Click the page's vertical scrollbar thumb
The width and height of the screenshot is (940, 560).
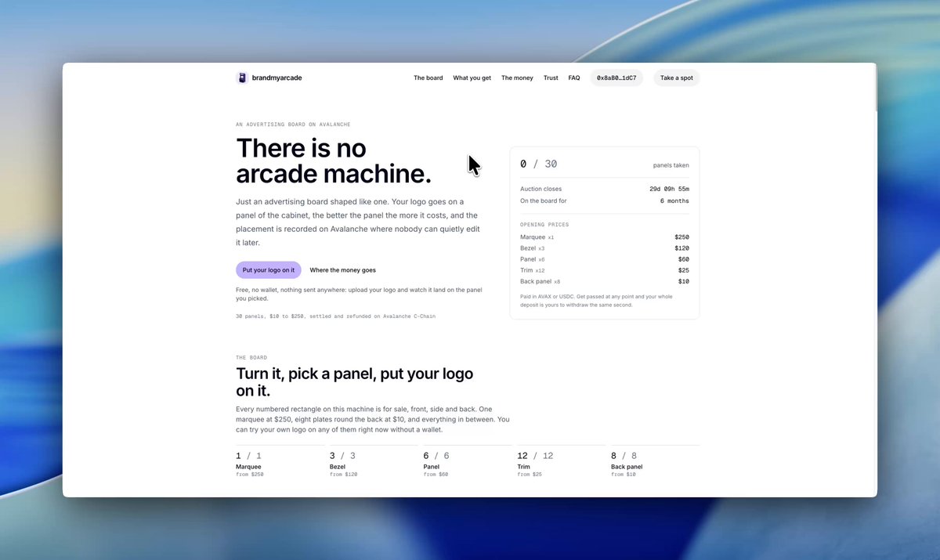tap(875, 89)
